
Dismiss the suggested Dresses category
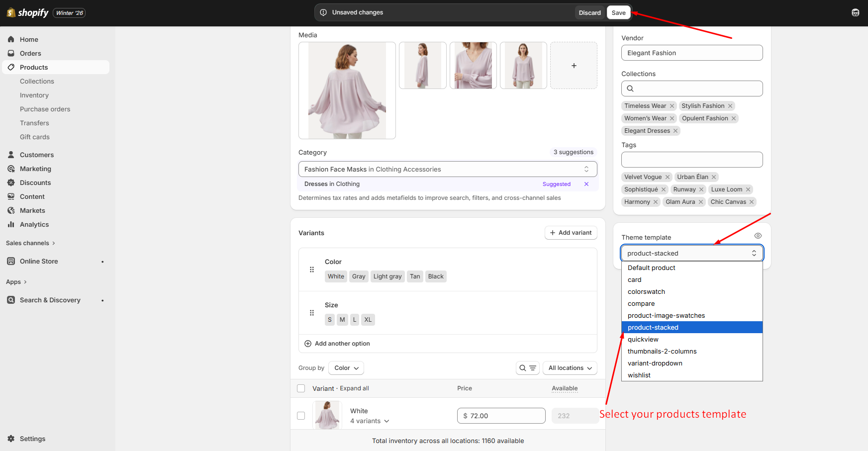(x=586, y=184)
